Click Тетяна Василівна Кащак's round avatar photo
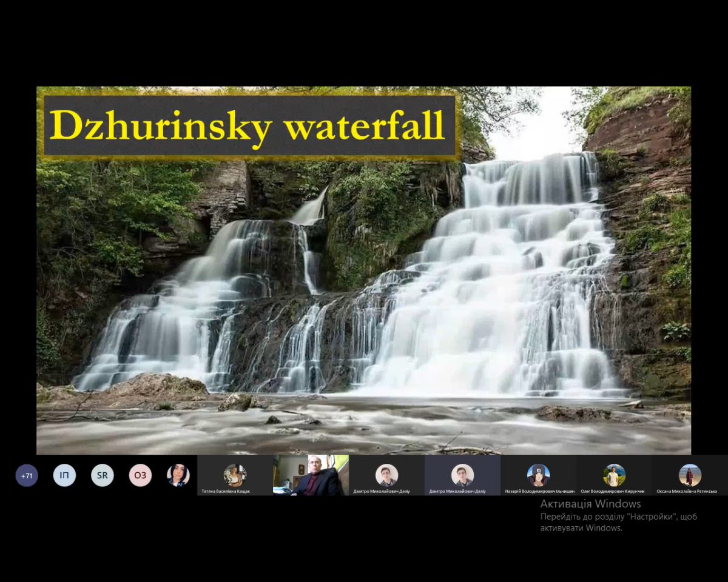Image resolution: width=728 pixels, height=582 pixels. pos(234,475)
